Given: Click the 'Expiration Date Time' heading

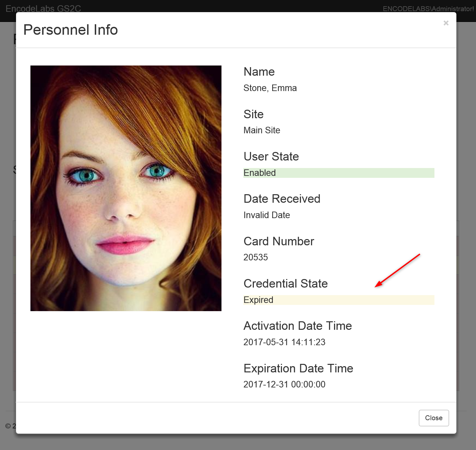Looking at the screenshot, I should [299, 368].
